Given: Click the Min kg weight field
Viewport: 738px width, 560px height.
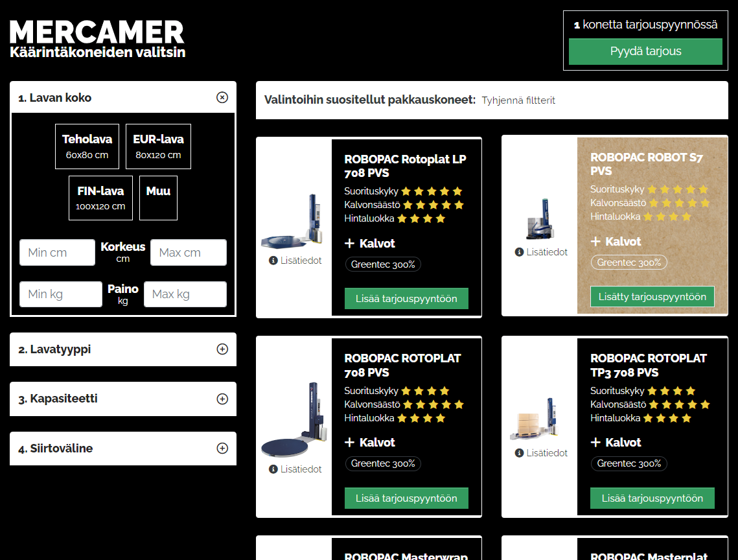Looking at the screenshot, I should pos(61,294).
